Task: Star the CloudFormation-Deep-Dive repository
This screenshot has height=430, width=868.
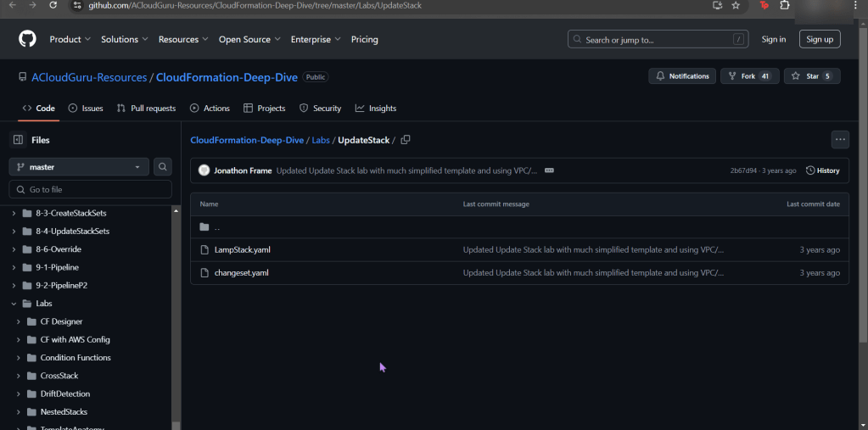Action: (x=812, y=76)
